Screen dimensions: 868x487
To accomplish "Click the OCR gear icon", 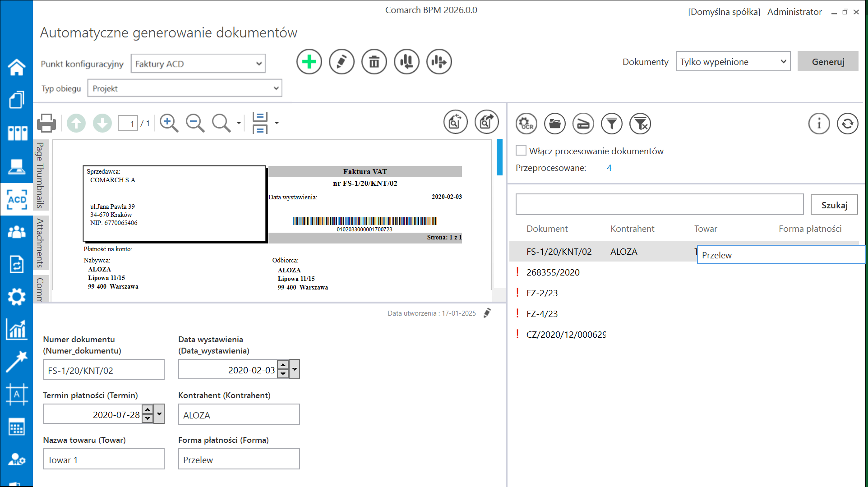I will tap(526, 124).
